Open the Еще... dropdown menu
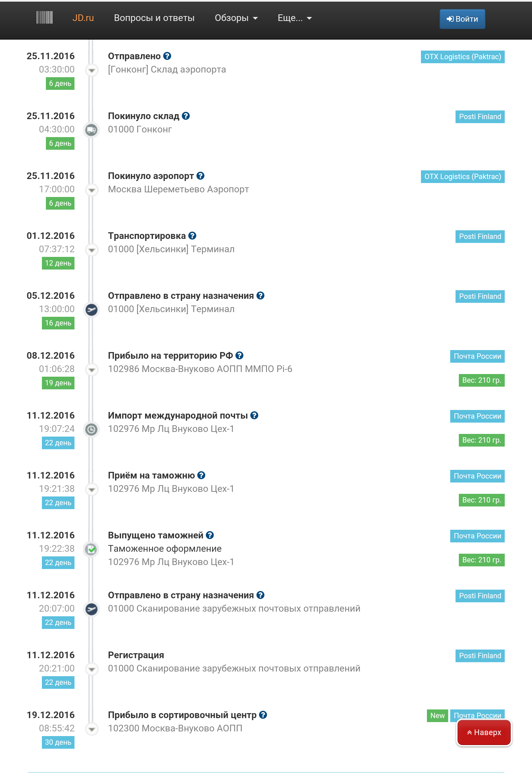The width and height of the screenshot is (532, 773). [x=295, y=18]
